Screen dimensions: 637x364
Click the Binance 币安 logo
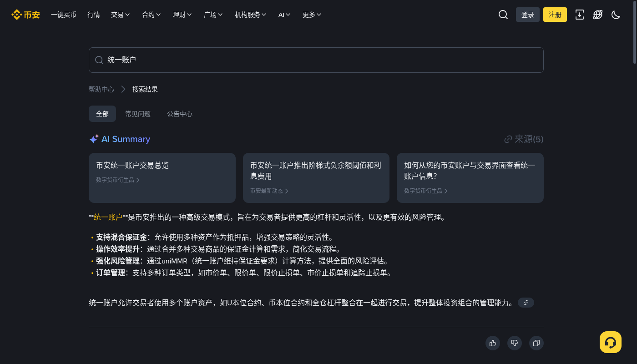[x=25, y=15]
